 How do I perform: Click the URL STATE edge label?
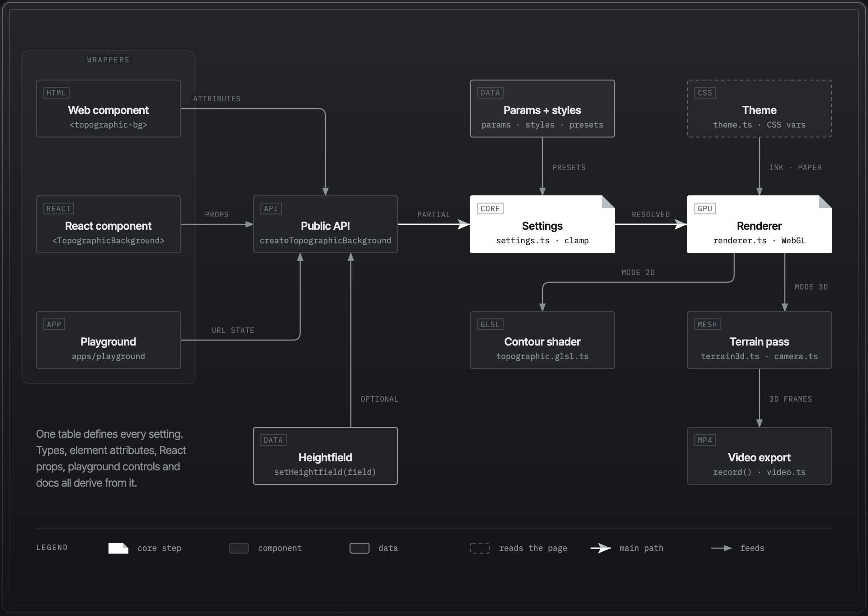coord(233,330)
